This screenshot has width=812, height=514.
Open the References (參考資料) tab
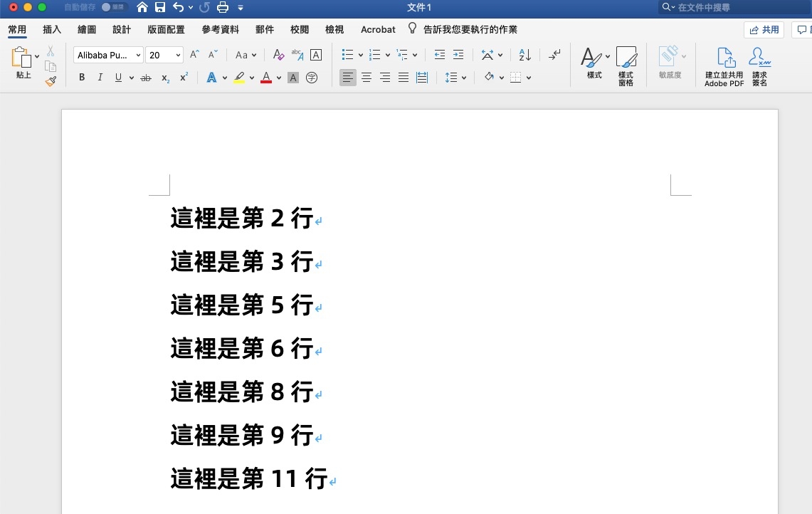point(220,29)
